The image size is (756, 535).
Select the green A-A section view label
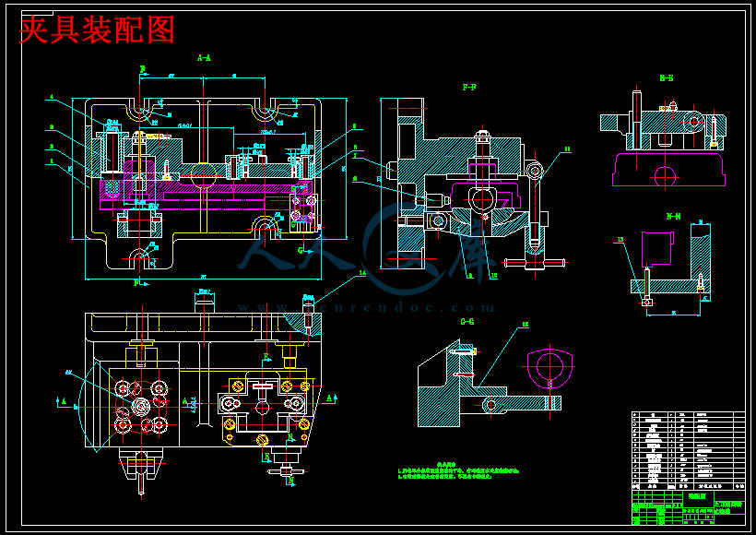[204, 58]
